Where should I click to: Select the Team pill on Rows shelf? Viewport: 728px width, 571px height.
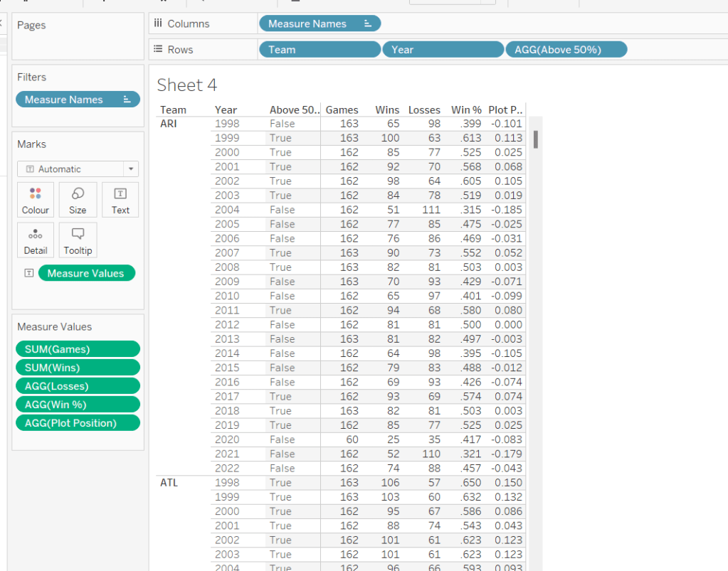click(x=320, y=50)
